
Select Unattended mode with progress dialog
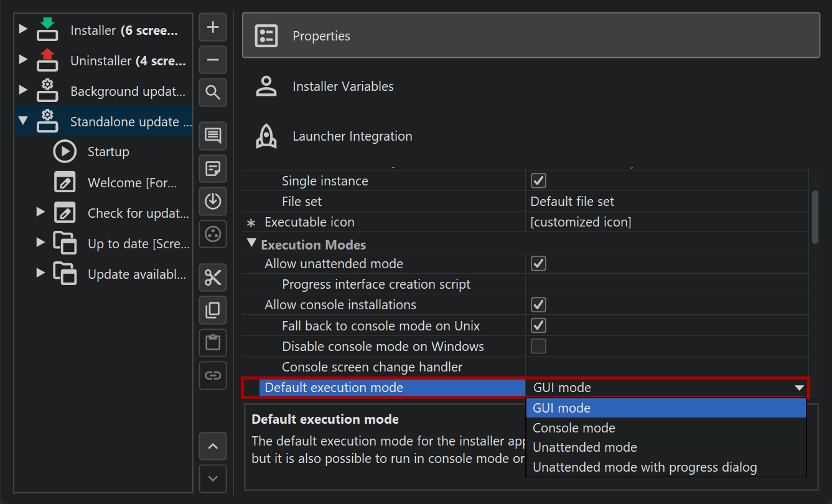(645, 467)
